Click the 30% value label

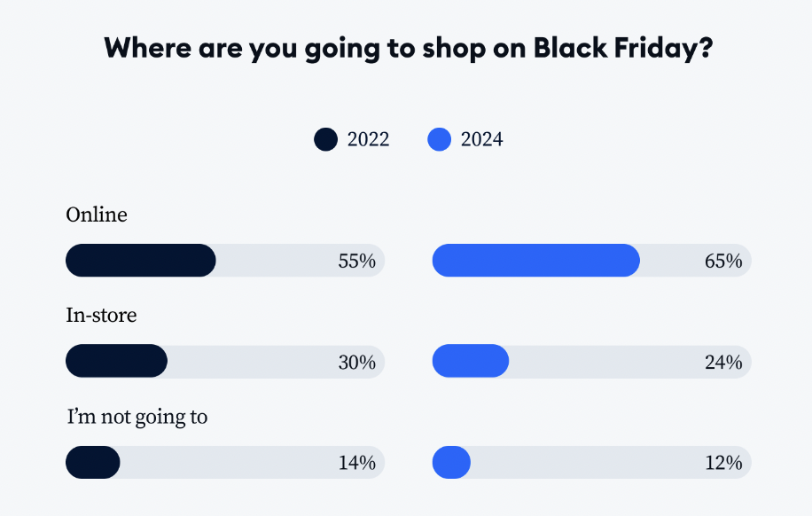tap(357, 362)
